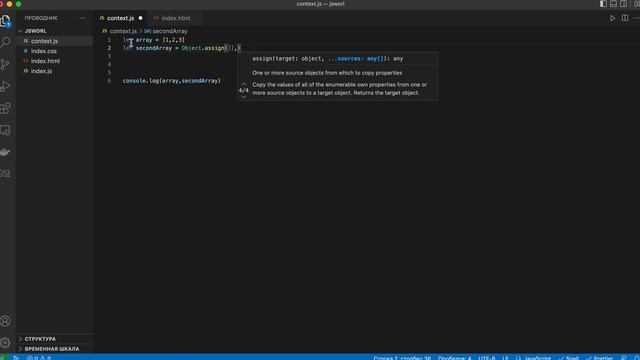Toggle the primary sidebar layout icon
The width and height of the screenshot is (640, 360).
[603, 4]
